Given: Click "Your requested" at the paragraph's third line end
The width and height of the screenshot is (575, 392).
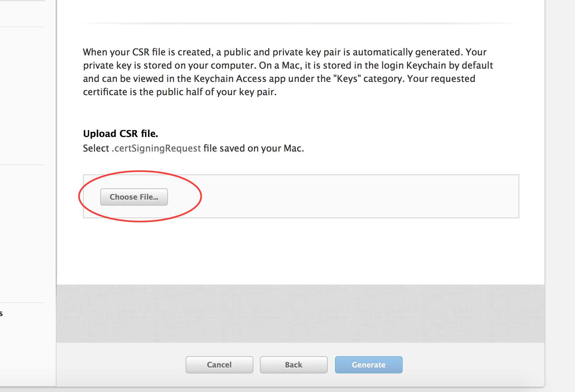Looking at the screenshot, I should pyautogui.click(x=441, y=79).
